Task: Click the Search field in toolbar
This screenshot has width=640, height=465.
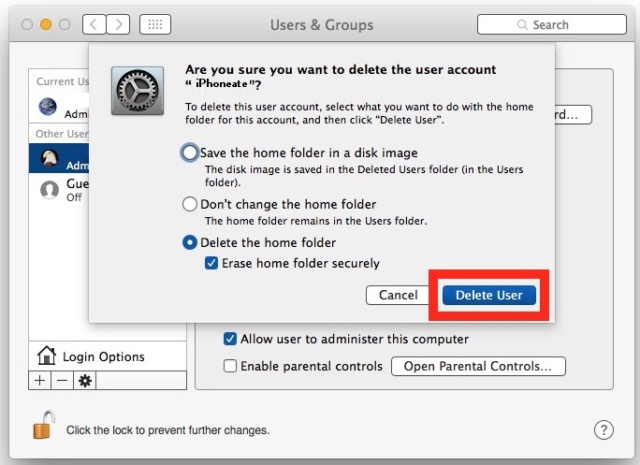Action: (551, 25)
